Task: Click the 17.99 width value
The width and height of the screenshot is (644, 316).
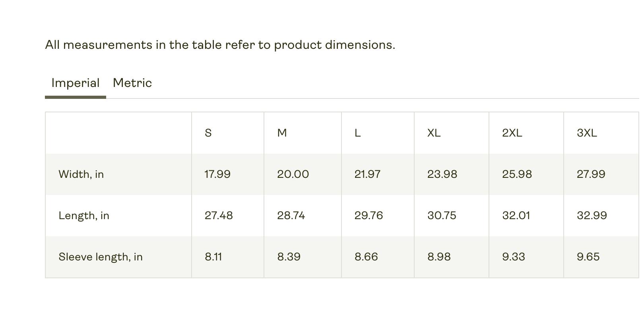Action: [x=217, y=174]
